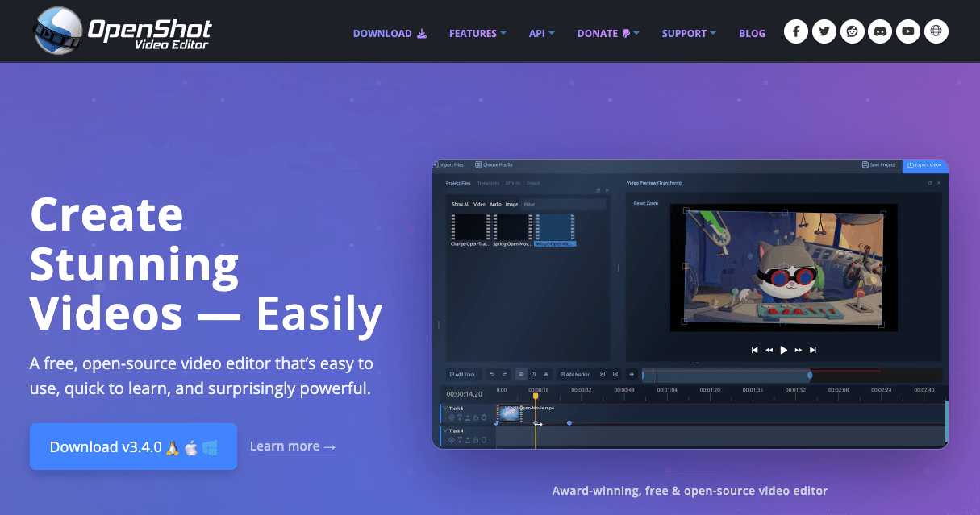This screenshot has height=515, width=980.
Task: Follow the Learn more link
Action: click(x=292, y=446)
